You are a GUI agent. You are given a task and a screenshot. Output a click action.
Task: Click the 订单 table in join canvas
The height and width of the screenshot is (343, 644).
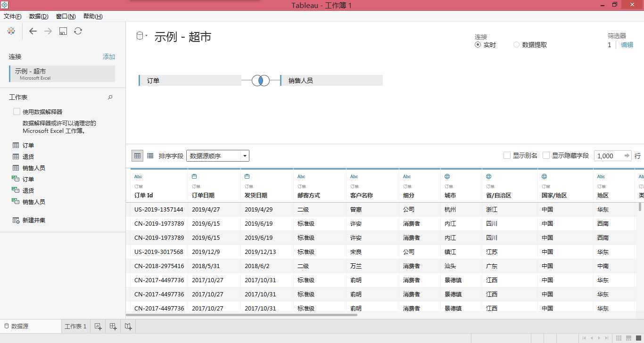190,81
